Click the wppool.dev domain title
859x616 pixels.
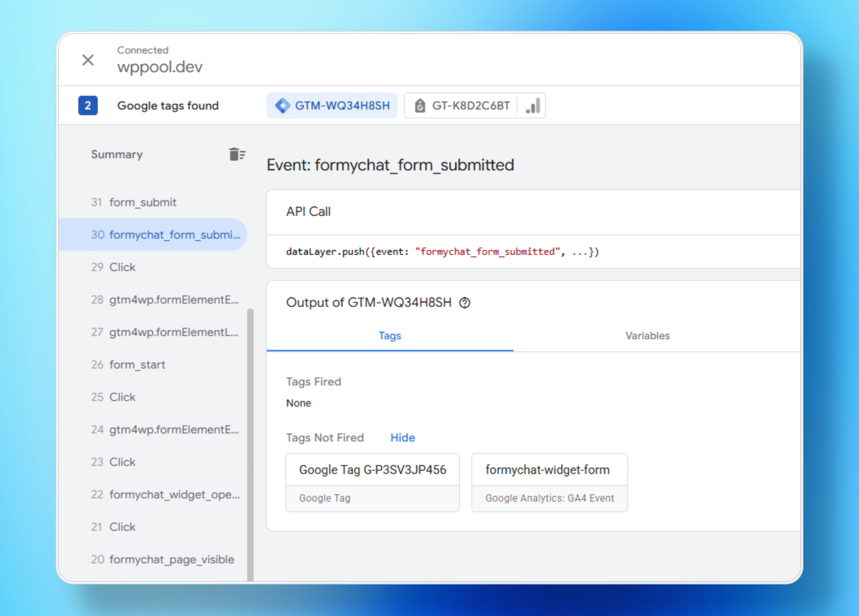(160, 67)
